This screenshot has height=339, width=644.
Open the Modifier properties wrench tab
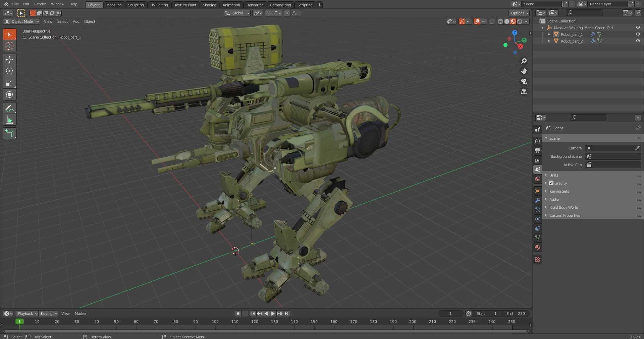tap(538, 200)
